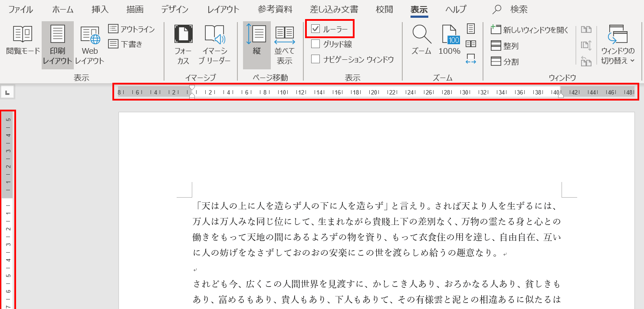Image resolution: width=644 pixels, height=309 pixels.
Task: Click the line starting あり、富めるもあり
Action: [377, 299]
